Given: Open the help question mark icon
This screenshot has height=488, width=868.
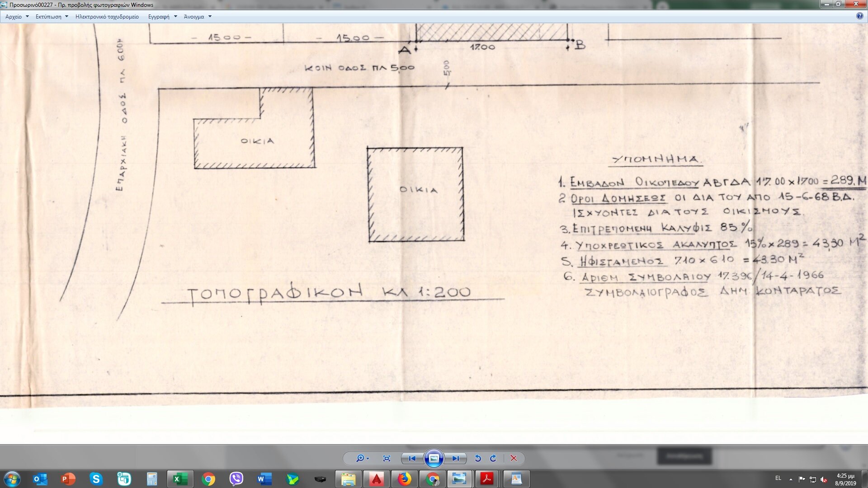Looking at the screenshot, I should pos(859,16).
